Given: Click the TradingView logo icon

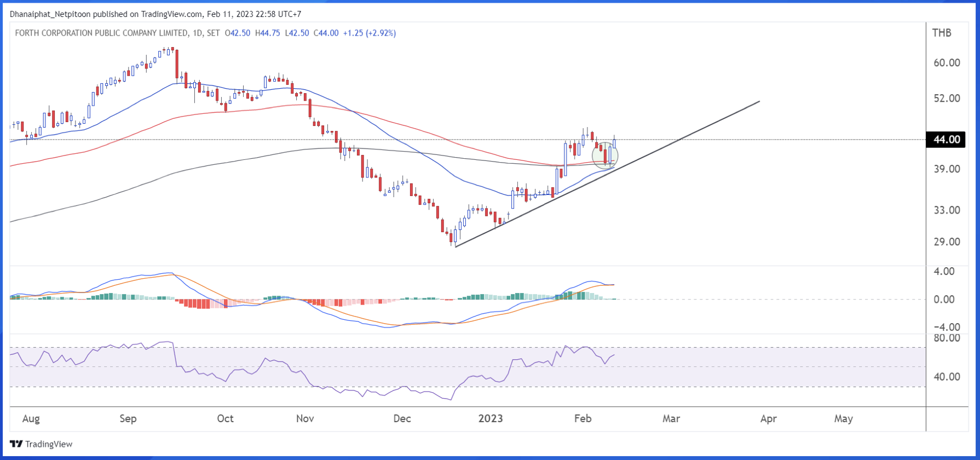Looking at the screenshot, I should click(x=16, y=444).
